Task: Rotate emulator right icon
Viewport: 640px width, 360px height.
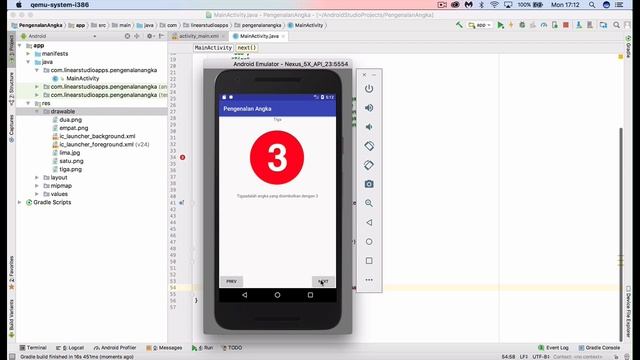Action: 369,165
